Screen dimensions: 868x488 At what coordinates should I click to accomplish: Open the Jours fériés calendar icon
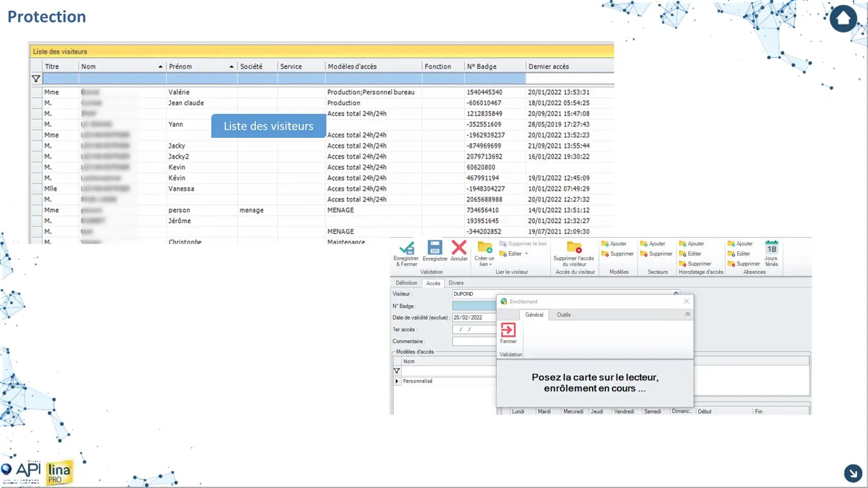[x=771, y=249]
